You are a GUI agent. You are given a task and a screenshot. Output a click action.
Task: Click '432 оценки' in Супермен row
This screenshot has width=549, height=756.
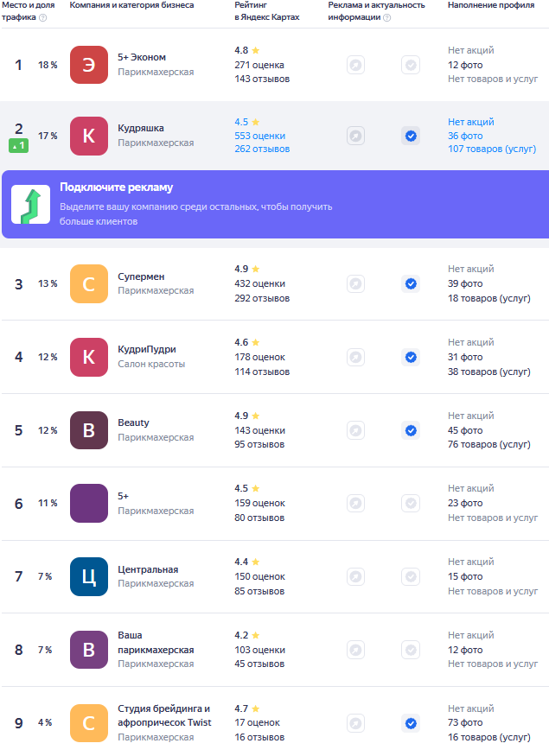[260, 283]
